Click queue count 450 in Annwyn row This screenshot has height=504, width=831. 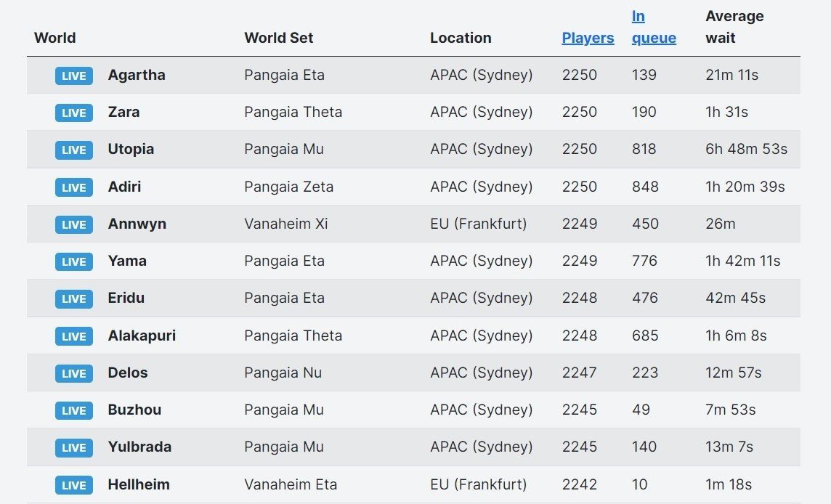coord(645,224)
